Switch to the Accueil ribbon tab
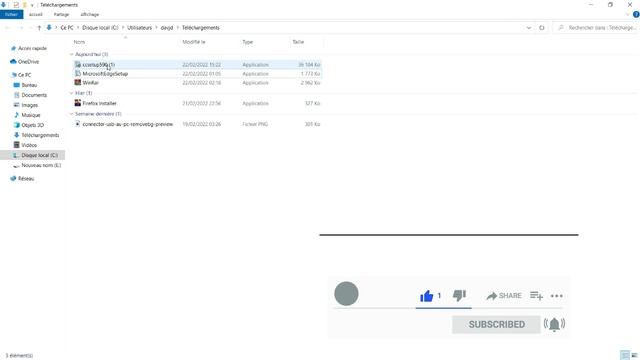Viewport: 640px width, 360px height. (36, 14)
